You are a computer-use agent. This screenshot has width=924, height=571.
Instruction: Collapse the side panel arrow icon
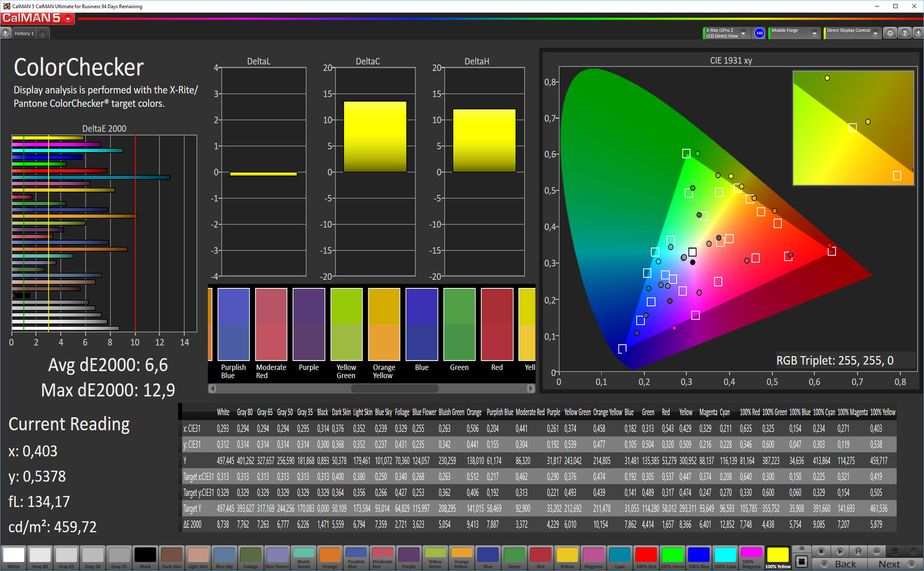918,33
